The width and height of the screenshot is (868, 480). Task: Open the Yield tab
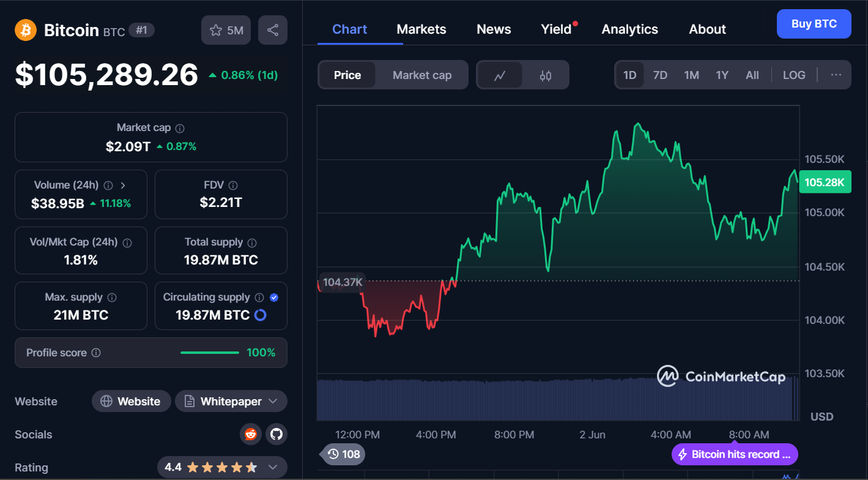(x=556, y=29)
